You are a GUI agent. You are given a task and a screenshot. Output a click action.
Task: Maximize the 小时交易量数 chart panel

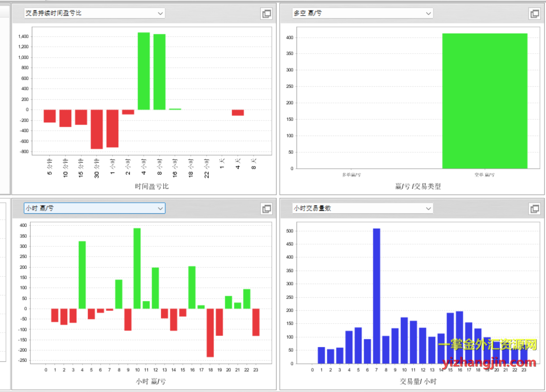point(535,209)
